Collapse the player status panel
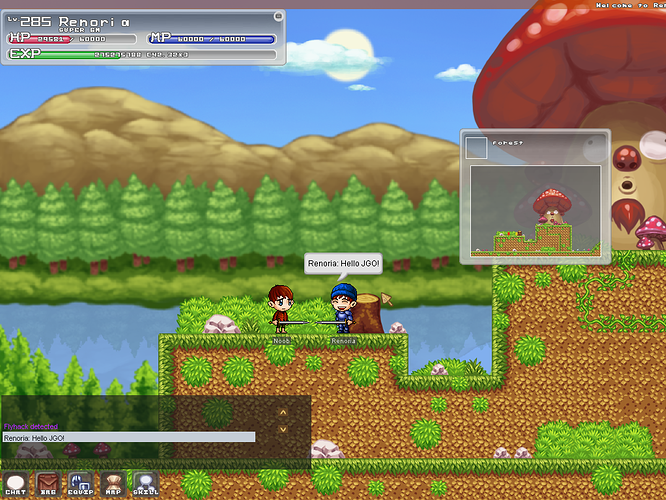Viewport: 666px width, 500px height. pyautogui.click(x=276, y=18)
